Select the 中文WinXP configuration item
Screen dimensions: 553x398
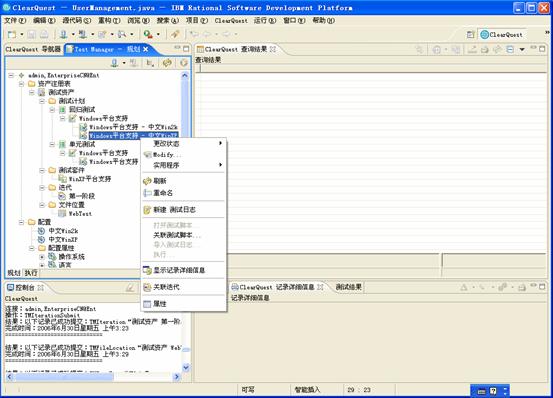[63, 240]
